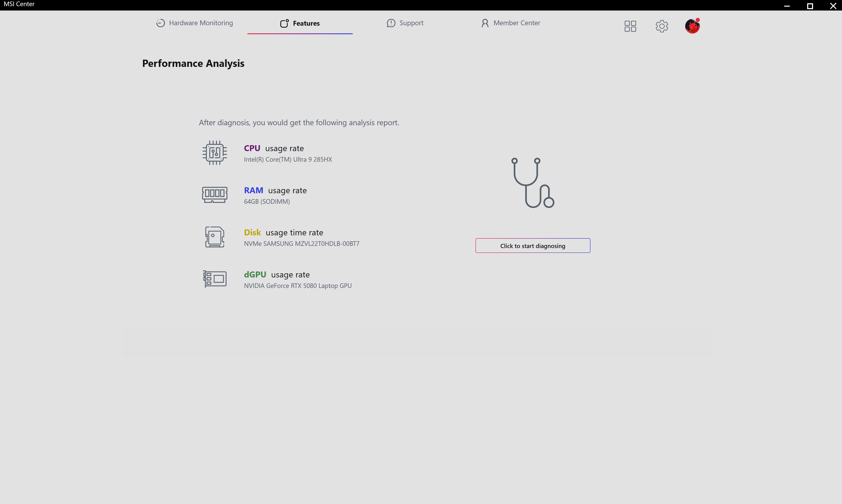Click to start diagnosing button

pyautogui.click(x=533, y=246)
